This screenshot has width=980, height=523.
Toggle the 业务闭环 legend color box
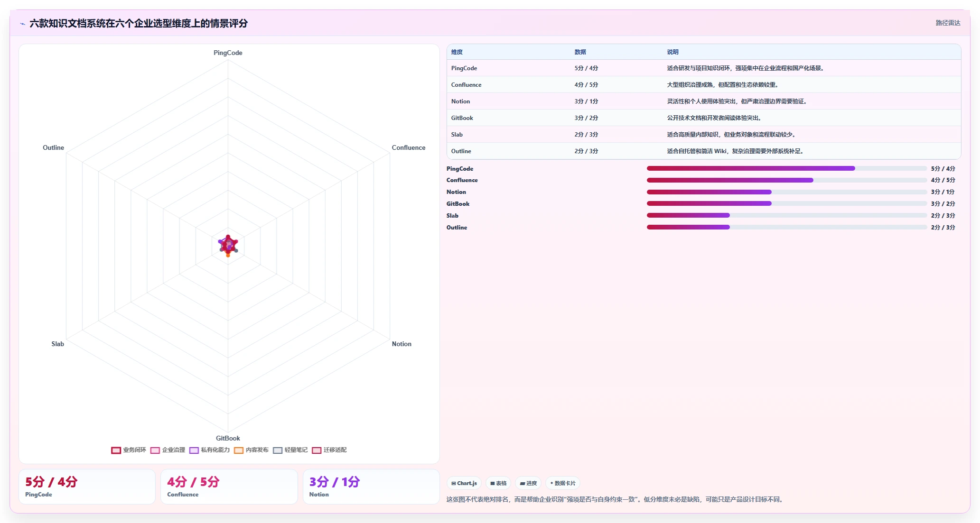pos(116,450)
